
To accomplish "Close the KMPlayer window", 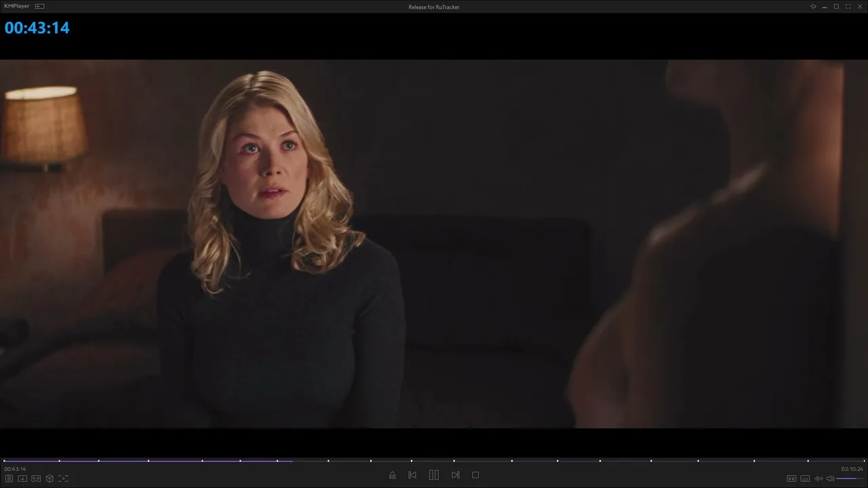I will [x=859, y=6].
